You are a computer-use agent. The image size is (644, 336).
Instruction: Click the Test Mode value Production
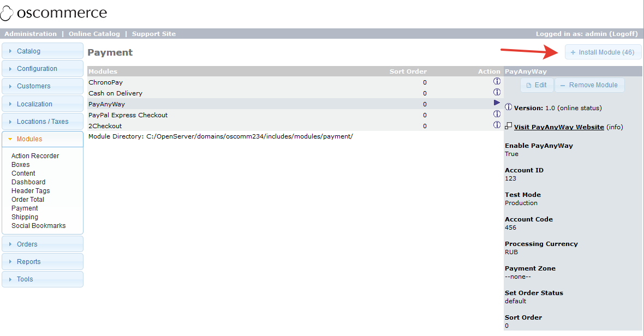(x=521, y=203)
